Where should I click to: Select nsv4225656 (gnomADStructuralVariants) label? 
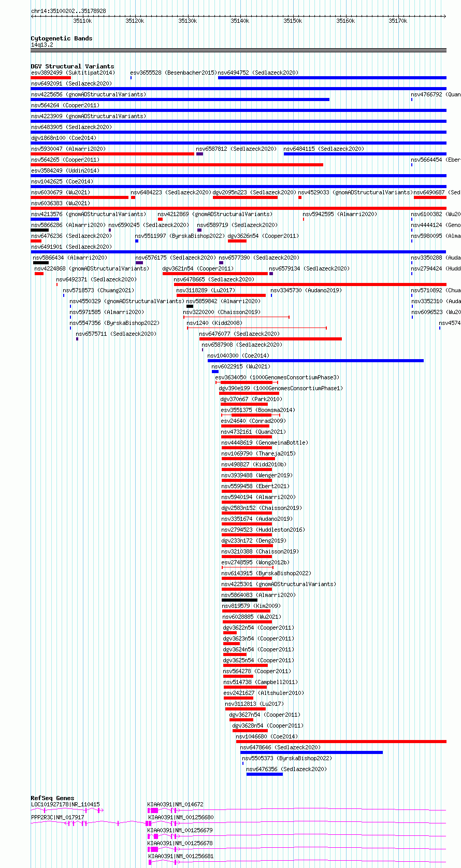(89, 94)
